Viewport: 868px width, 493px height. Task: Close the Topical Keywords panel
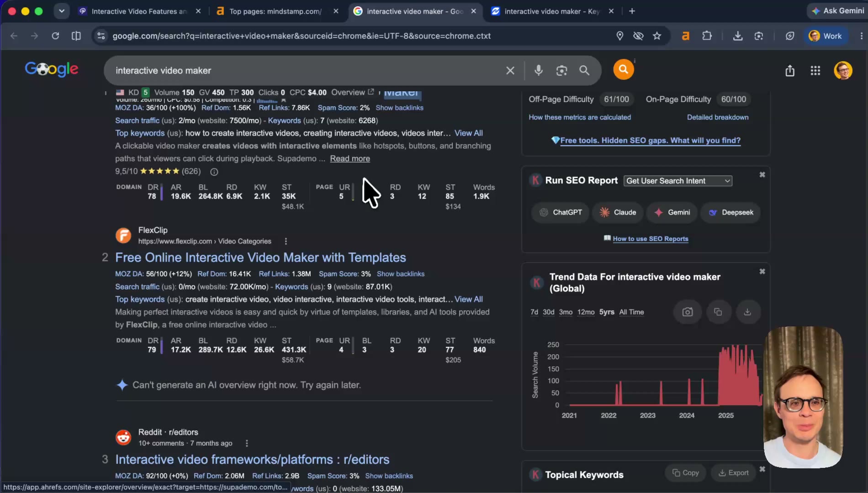[x=762, y=469]
